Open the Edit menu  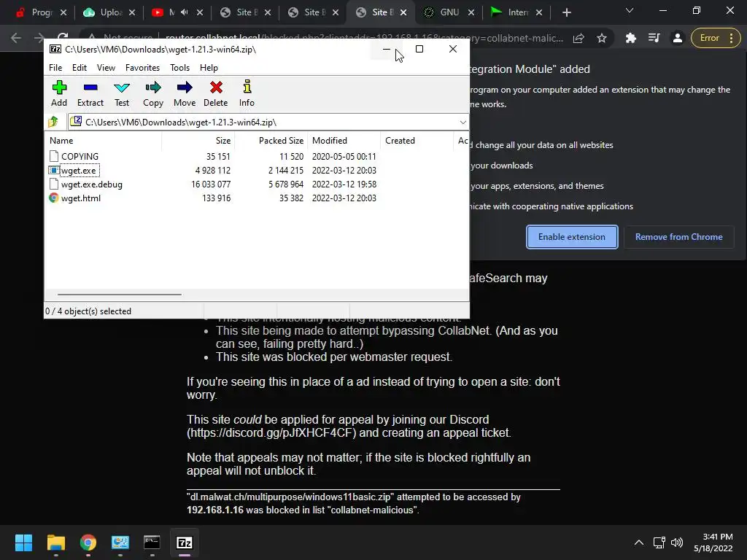point(79,68)
